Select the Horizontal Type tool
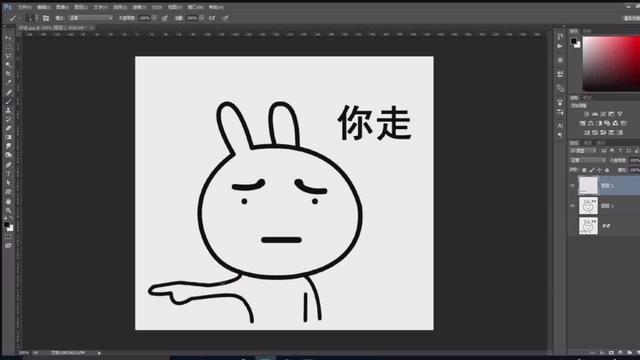 tap(8, 174)
